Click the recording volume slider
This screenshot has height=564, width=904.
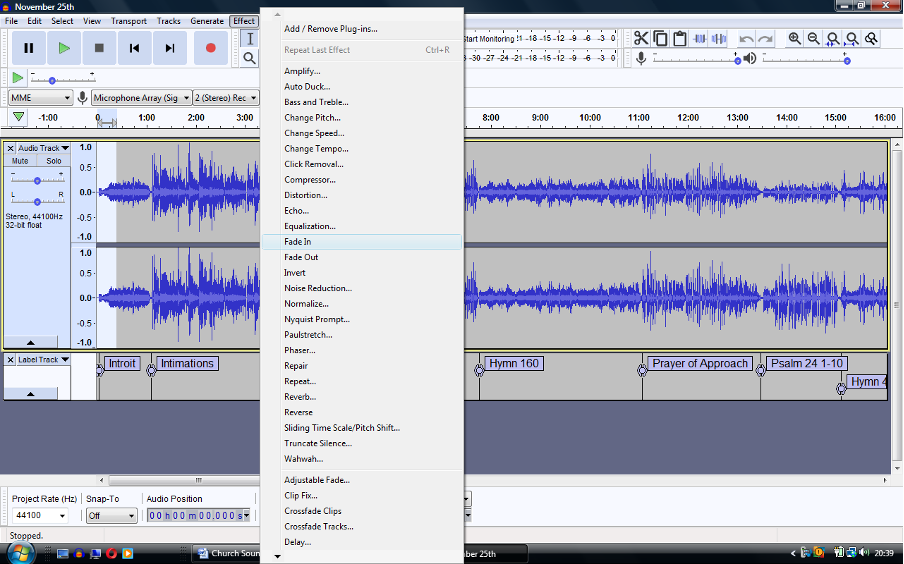(x=696, y=59)
